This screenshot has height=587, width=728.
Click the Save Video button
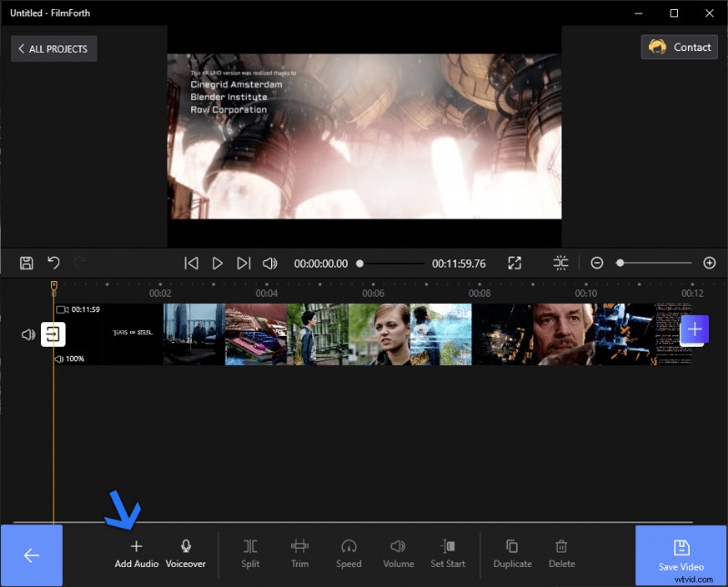(681, 555)
